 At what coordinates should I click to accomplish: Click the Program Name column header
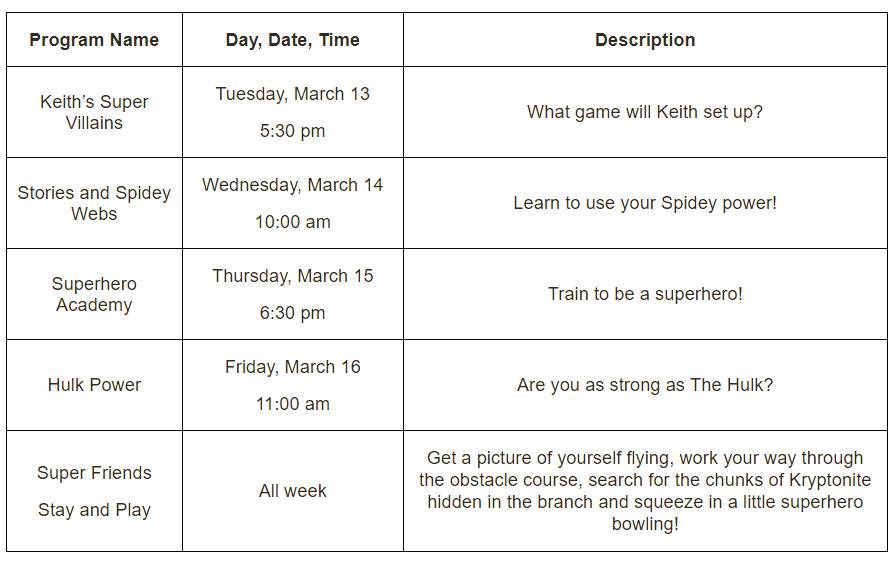tap(94, 40)
